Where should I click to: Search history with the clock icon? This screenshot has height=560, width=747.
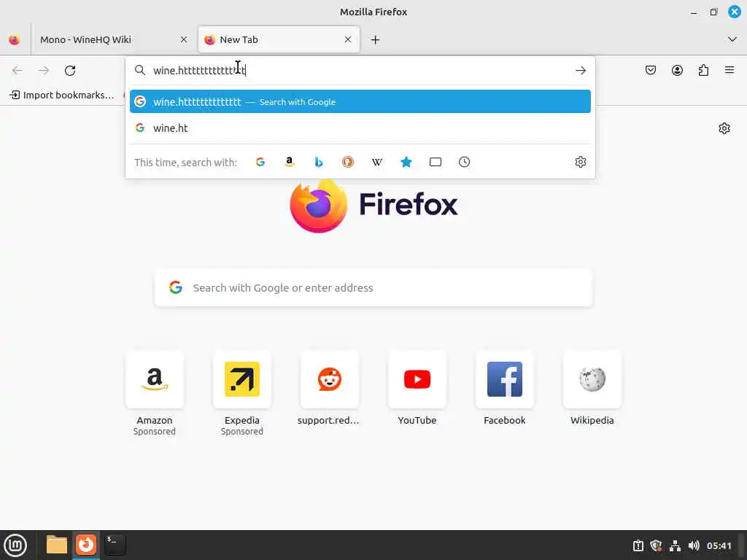(x=465, y=162)
